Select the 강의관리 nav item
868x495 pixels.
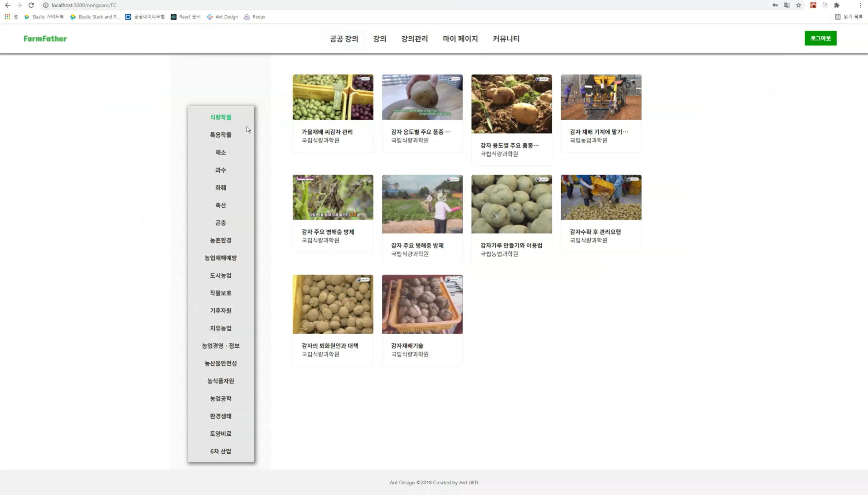pyautogui.click(x=414, y=39)
